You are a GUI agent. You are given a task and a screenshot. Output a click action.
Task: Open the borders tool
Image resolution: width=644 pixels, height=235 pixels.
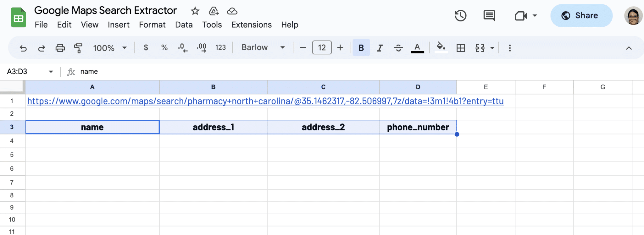(x=461, y=48)
